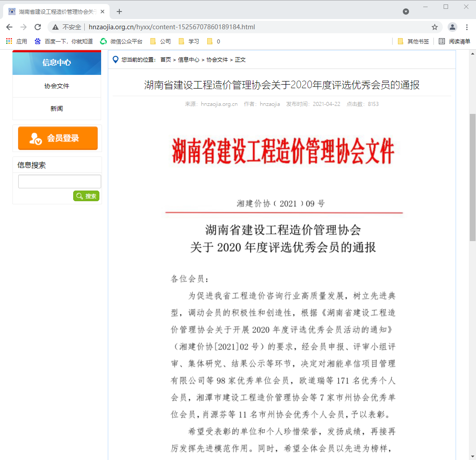Click the green 搜索 button
The width and height of the screenshot is (476, 460).
86,196
